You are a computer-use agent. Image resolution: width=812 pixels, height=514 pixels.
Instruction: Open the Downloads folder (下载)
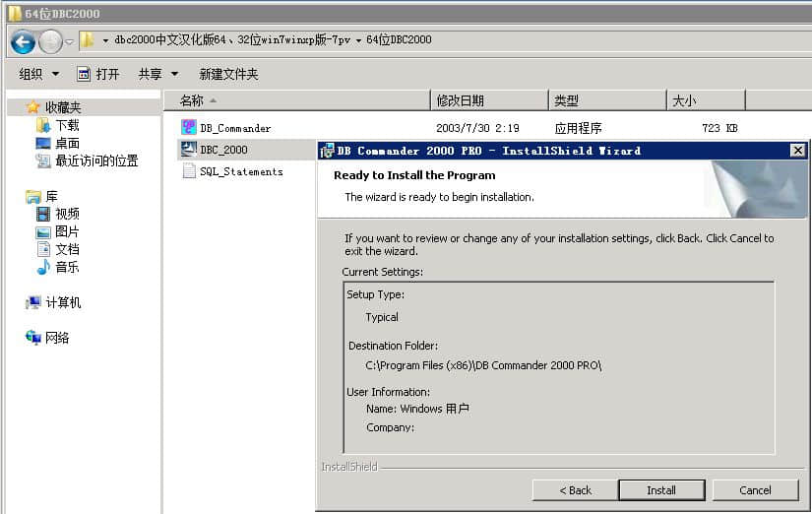pos(66,125)
